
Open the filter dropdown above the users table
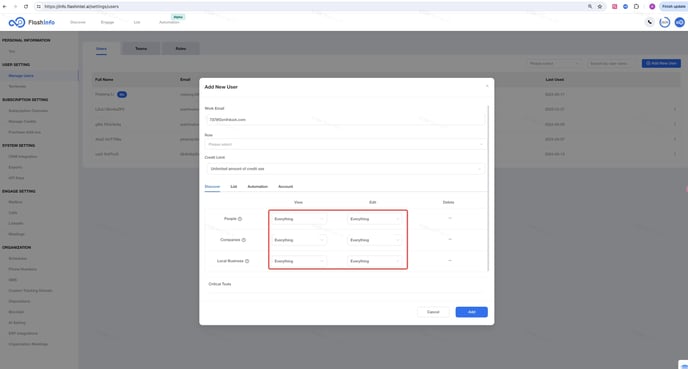(x=554, y=64)
